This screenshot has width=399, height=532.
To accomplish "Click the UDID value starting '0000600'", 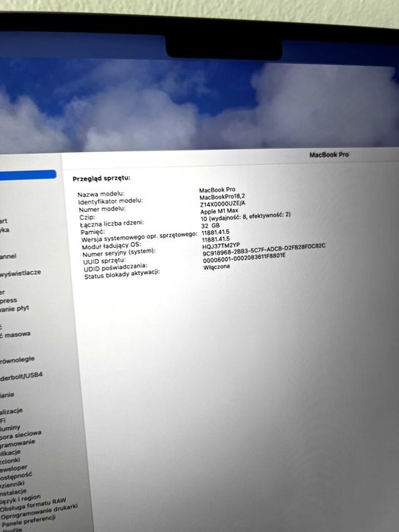I will pos(244,258).
